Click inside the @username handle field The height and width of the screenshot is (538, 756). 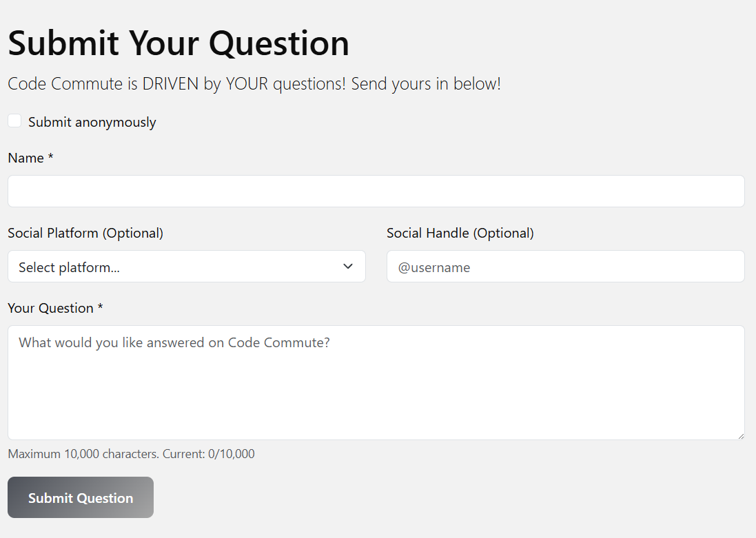pyautogui.click(x=565, y=267)
